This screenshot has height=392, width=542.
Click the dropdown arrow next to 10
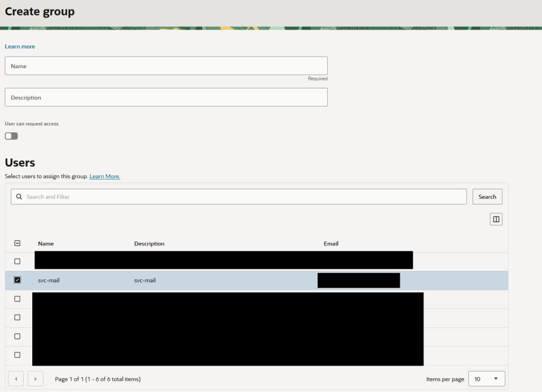[x=496, y=379]
